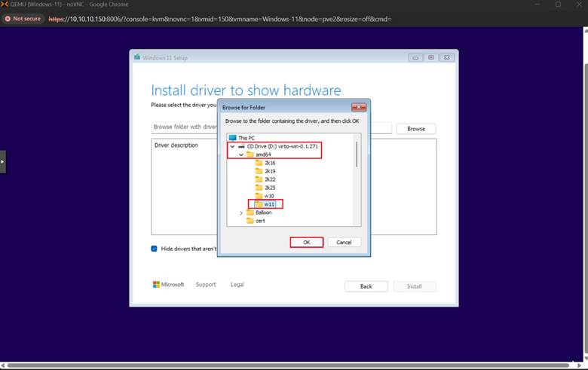Open the noVNC side control panel handle

click(2, 161)
